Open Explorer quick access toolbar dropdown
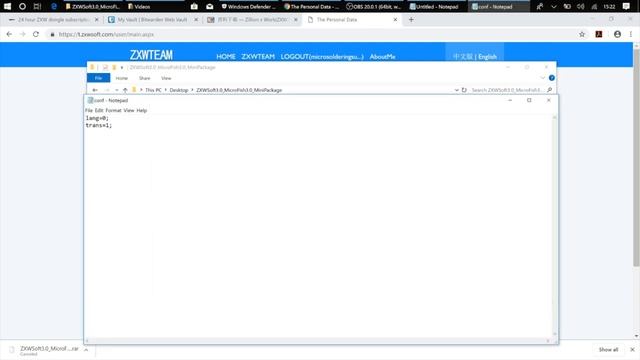Viewport: 640px width, 360px height. click(x=122, y=67)
